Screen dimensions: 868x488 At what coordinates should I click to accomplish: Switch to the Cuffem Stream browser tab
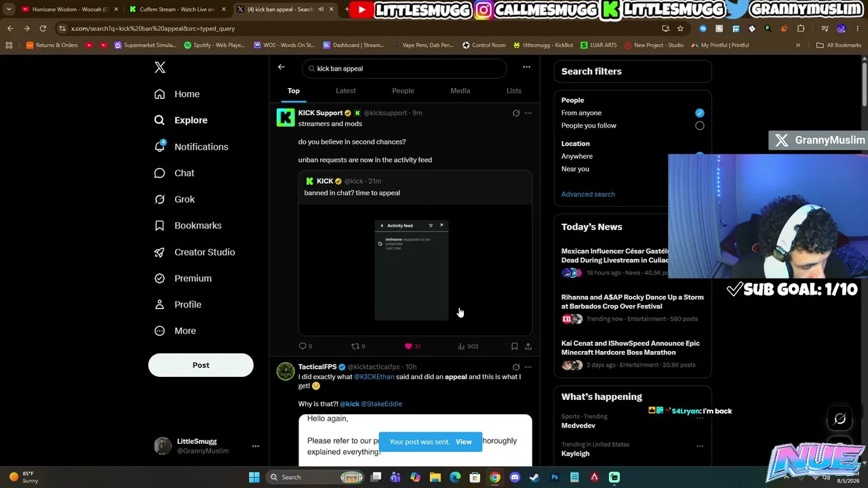176,9
